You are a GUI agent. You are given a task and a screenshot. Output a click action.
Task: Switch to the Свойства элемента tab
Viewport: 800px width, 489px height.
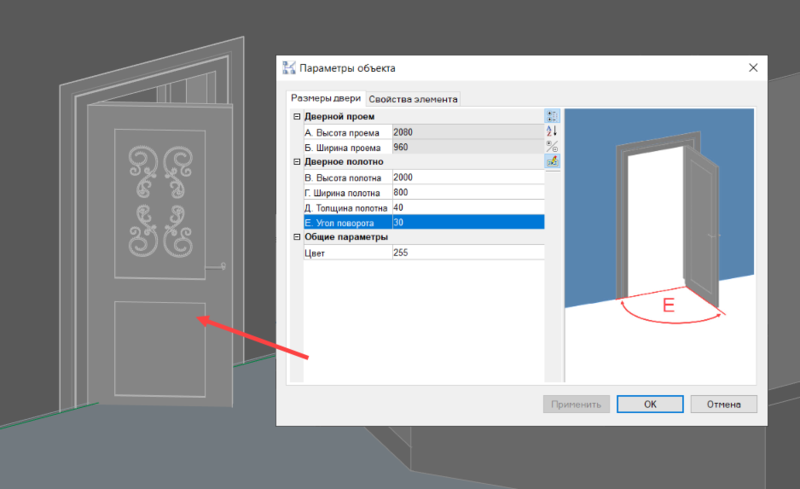coord(413,99)
